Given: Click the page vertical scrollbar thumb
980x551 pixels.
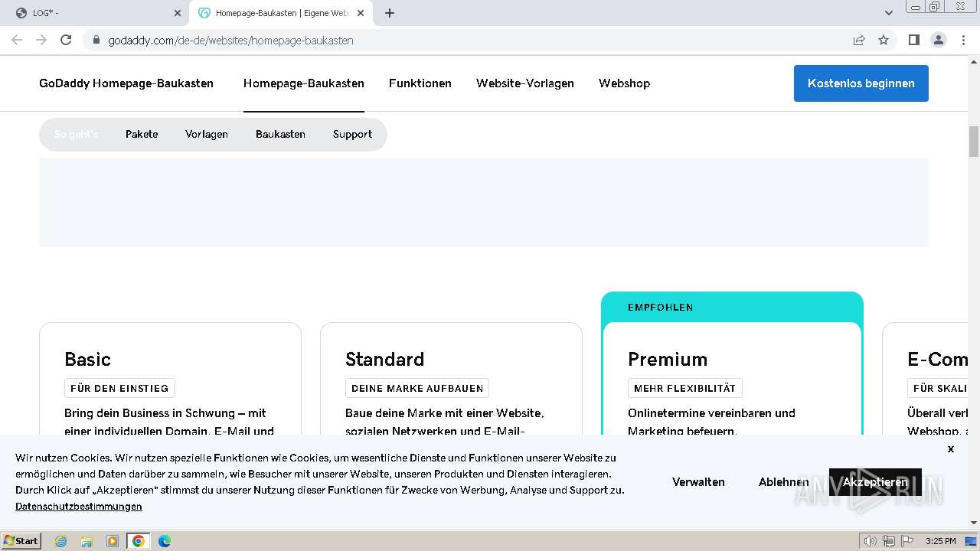Looking at the screenshot, I should 974,142.
